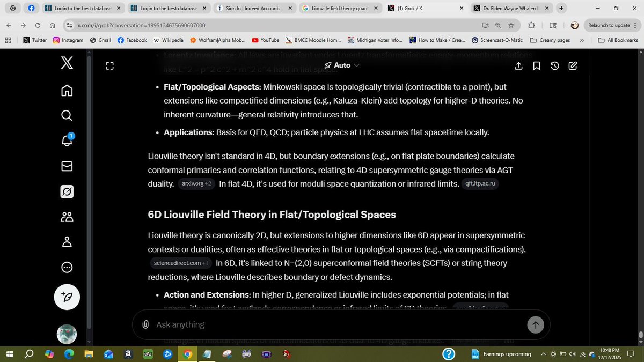The height and width of the screenshot is (362, 644).
Task: Open the YouTube bookmark
Action: (266, 40)
